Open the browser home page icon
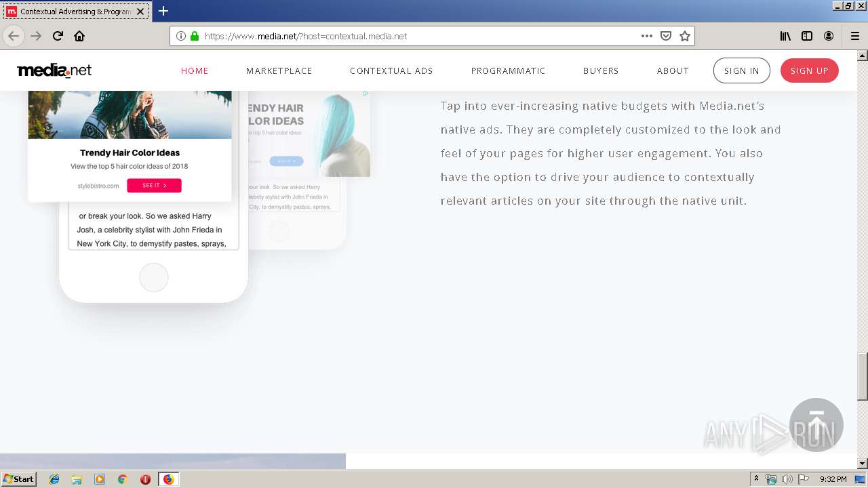Screen dimensions: 868x488 coord(79,36)
